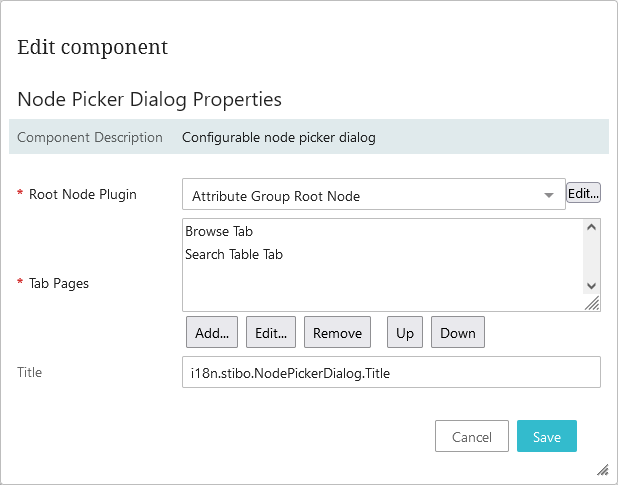Click Edit next to Root Node Plugin
The width and height of the screenshot is (618, 485).
point(583,193)
